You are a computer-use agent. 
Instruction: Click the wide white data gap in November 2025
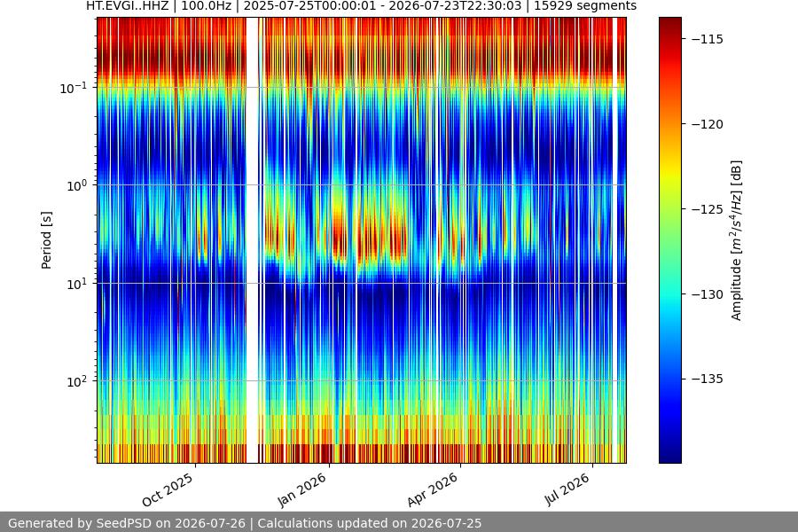253,240
